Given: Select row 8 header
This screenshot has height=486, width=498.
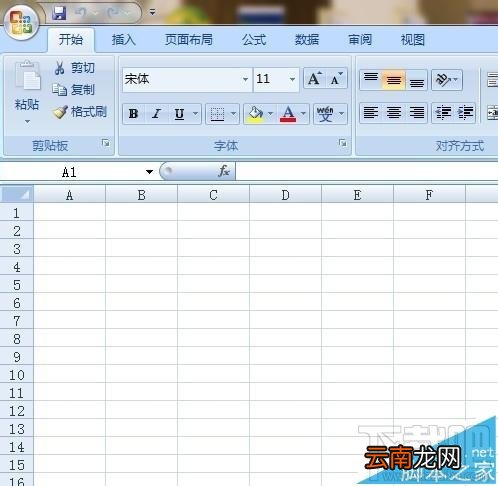Looking at the screenshot, I should 17,339.
